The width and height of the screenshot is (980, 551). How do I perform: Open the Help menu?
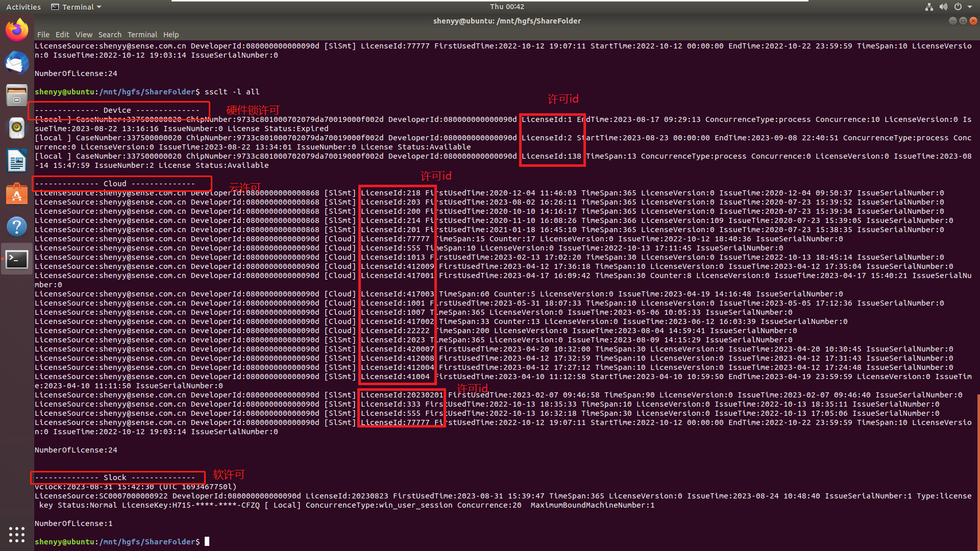(171, 35)
